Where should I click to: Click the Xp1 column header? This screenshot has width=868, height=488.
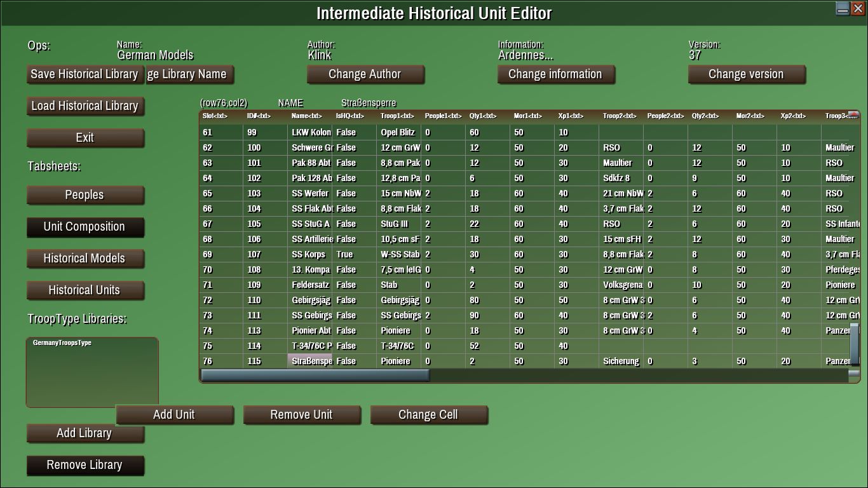point(576,116)
